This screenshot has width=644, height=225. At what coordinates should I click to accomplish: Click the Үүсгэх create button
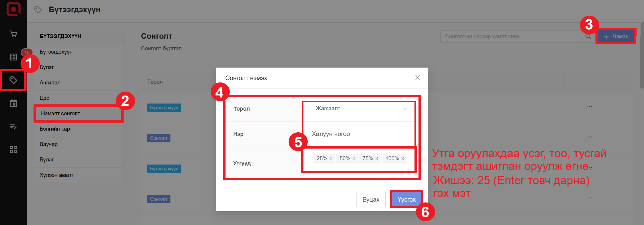(406, 199)
